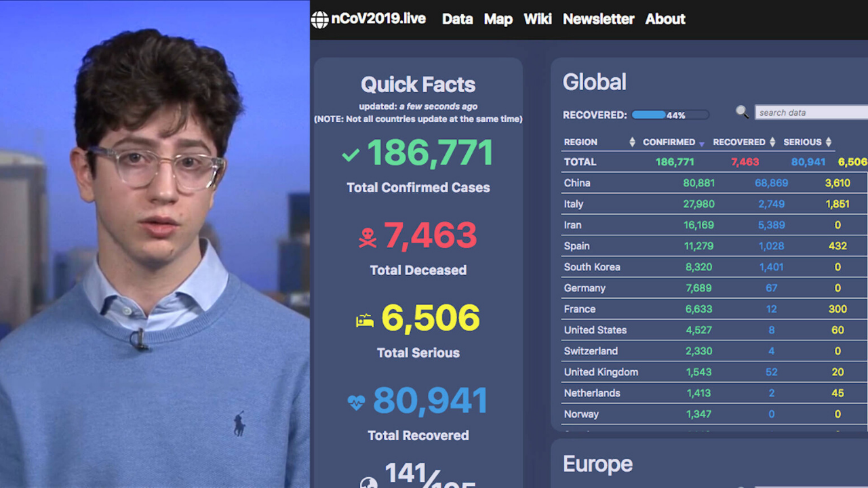Click the Global recovered 44% progress bar
868x488 pixels.
pyautogui.click(x=670, y=115)
